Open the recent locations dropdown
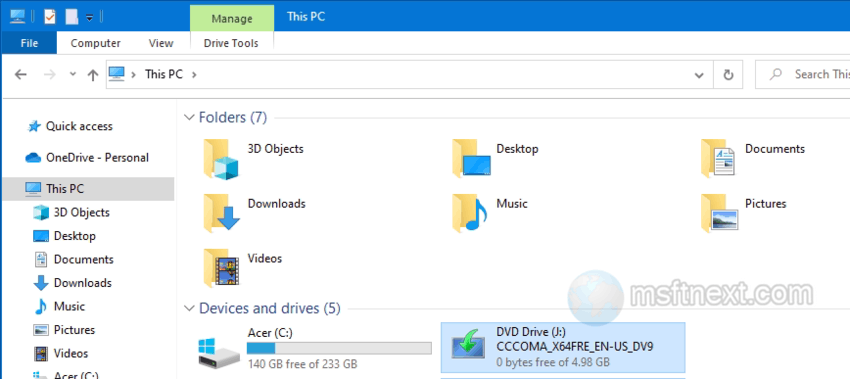Image resolution: width=850 pixels, height=379 pixels. [73, 74]
